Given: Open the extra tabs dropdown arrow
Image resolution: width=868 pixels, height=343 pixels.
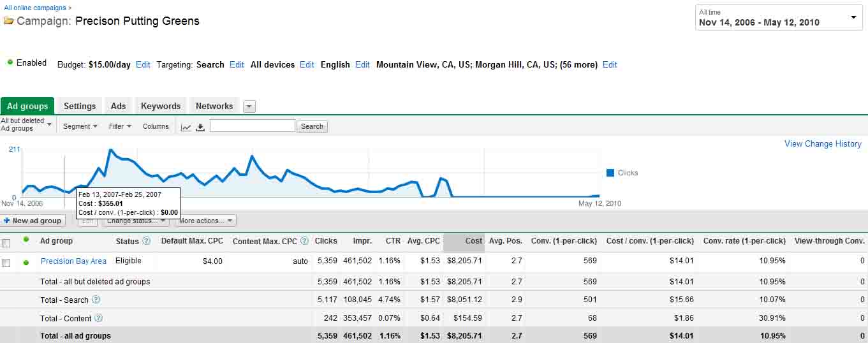Looking at the screenshot, I should (249, 106).
